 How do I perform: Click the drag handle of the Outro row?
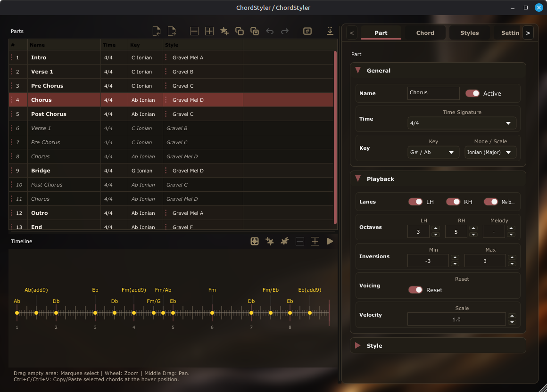pos(11,213)
